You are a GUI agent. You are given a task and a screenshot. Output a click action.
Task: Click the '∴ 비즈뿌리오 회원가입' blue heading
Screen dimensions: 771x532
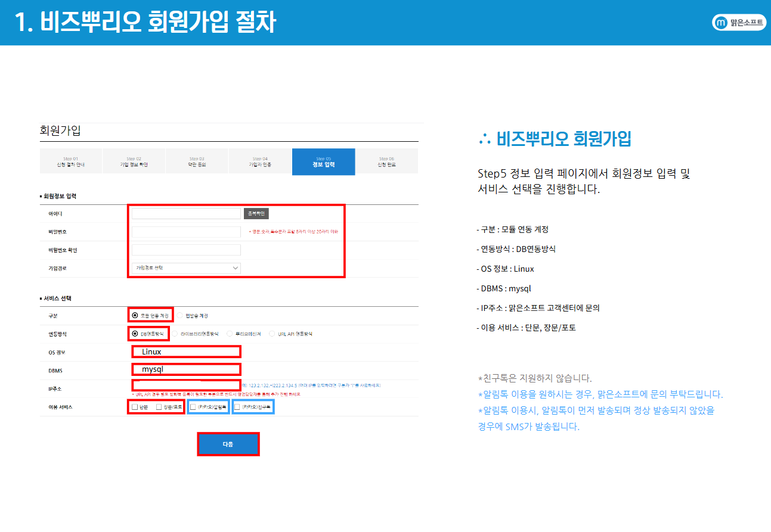click(x=555, y=139)
